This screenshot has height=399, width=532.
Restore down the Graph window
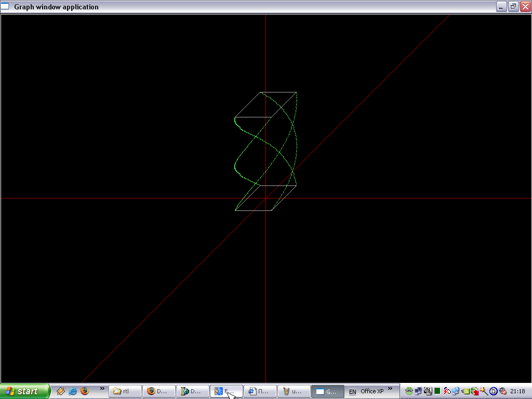click(x=513, y=7)
